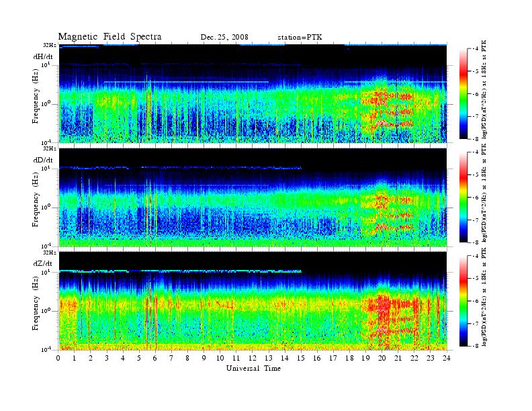Click the log(PSD) label beside the dH/dt color bar
This screenshot has width=532, height=411.
pos(484,89)
